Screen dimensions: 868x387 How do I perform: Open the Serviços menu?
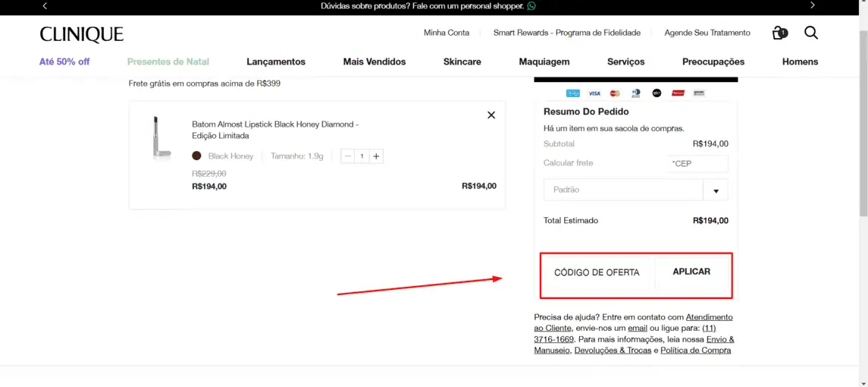625,61
